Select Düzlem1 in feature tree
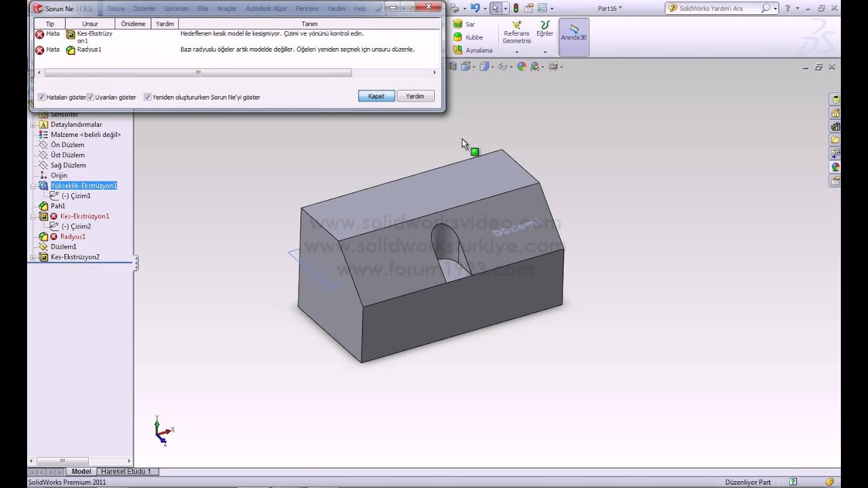Image resolution: width=868 pixels, height=488 pixels. pos(63,247)
